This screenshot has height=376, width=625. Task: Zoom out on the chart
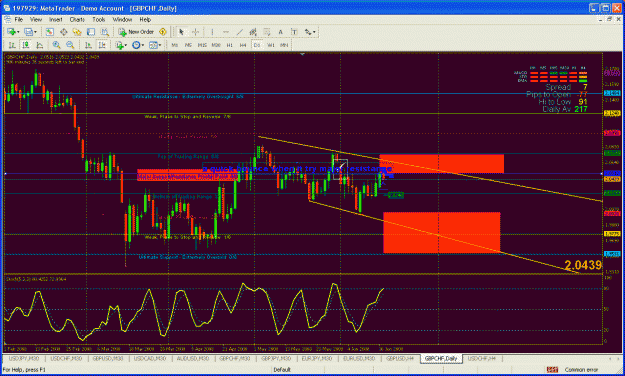point(70,45)
